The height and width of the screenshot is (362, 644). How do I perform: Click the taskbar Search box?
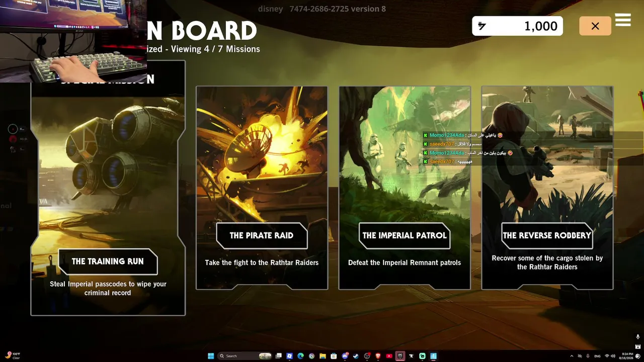(x=245, y=356)
